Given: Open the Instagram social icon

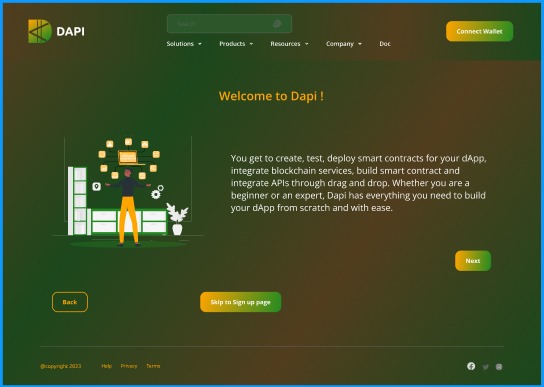Looking at the screenshot, I should coord(499,367).
